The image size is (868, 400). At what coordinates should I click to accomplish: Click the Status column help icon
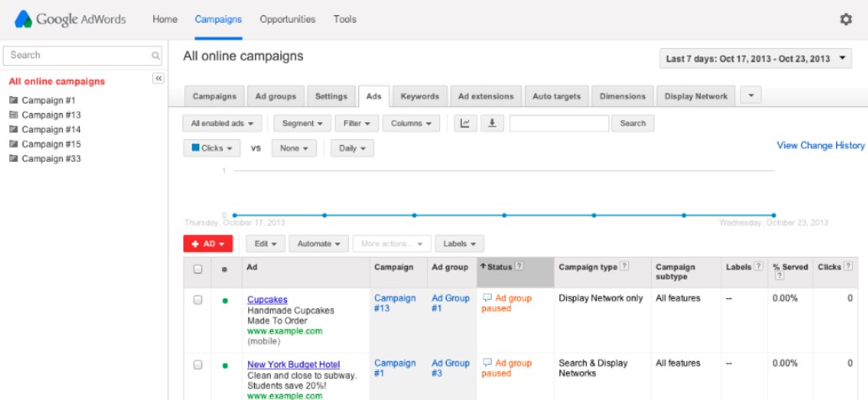tap(519, 267)
